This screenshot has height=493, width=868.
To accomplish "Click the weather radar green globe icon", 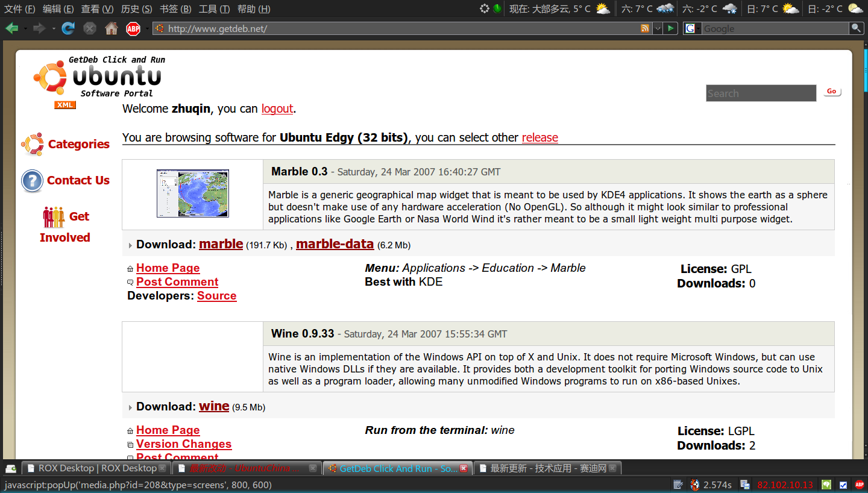I will coord(497,8).
